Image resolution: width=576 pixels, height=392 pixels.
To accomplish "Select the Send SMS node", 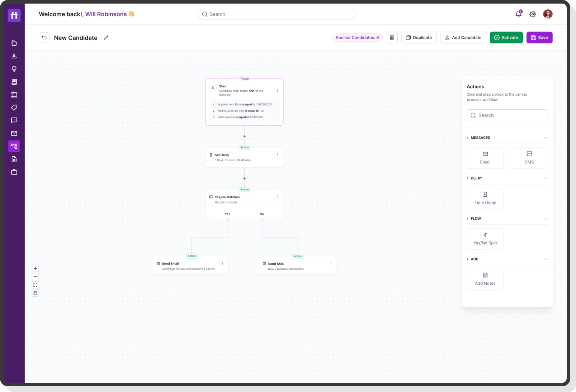I will tap(298, 266).
